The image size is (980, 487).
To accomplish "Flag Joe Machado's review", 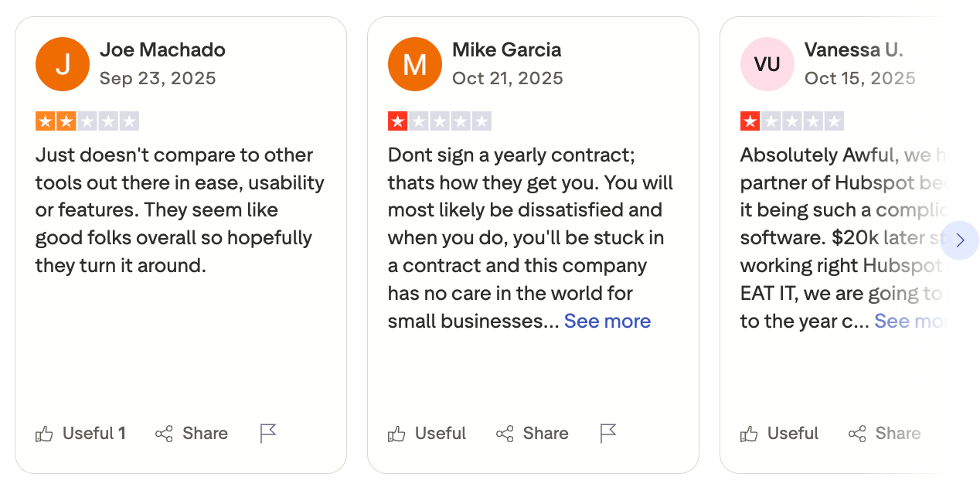I will pyautogui.click(x=268, y=434).
